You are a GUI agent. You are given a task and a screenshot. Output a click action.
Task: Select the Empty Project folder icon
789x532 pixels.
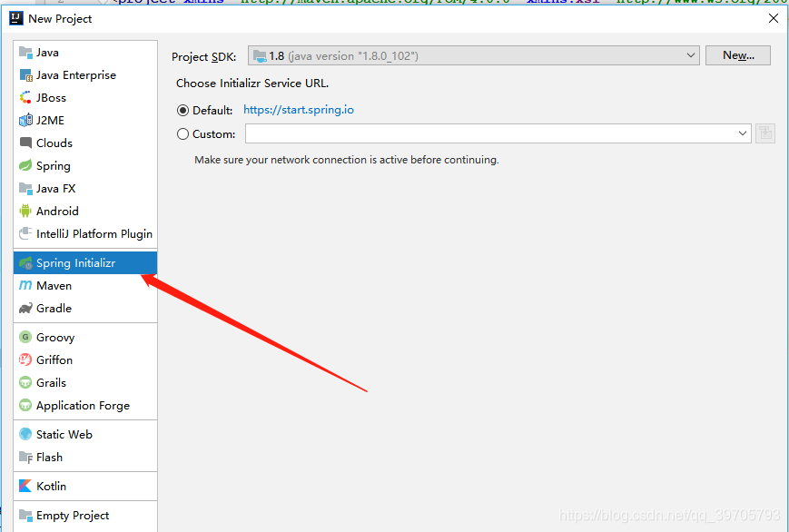[25, 515]
